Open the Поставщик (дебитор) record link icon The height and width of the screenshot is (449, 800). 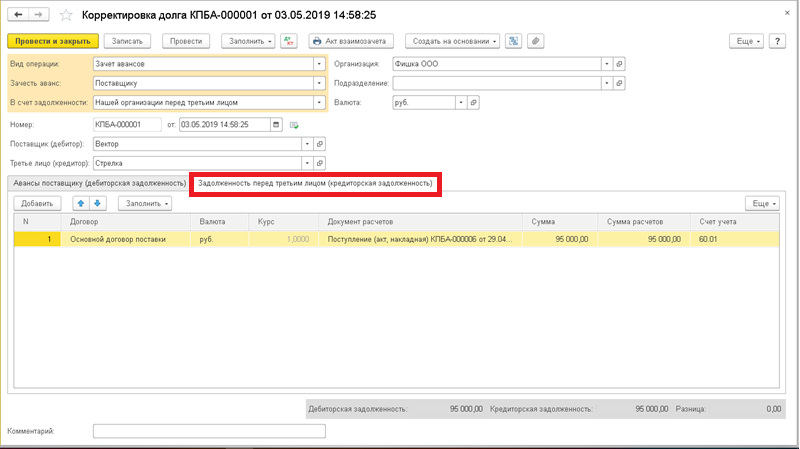coord(319,144)
